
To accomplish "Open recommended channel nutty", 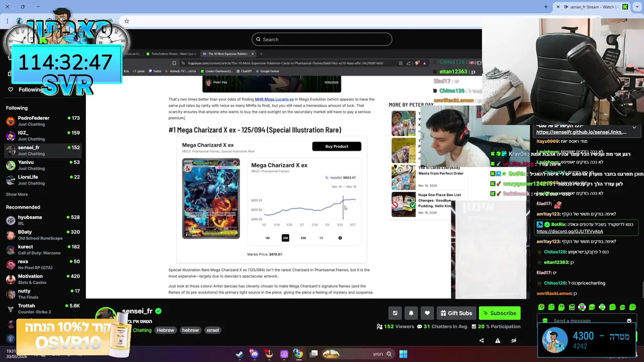I will click(x=43, y=294).
